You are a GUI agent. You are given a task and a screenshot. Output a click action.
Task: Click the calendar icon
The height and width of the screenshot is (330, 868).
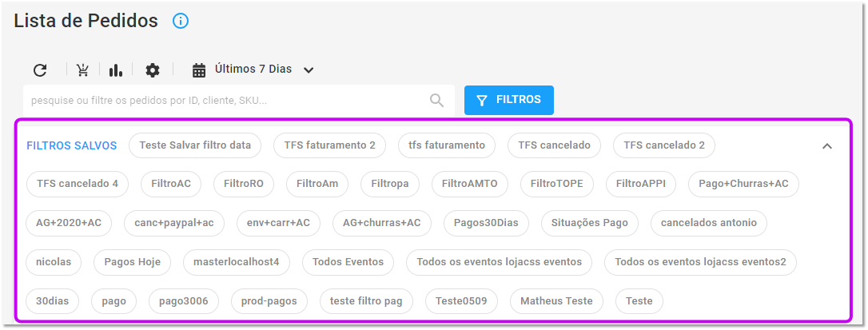pos(199,70)
